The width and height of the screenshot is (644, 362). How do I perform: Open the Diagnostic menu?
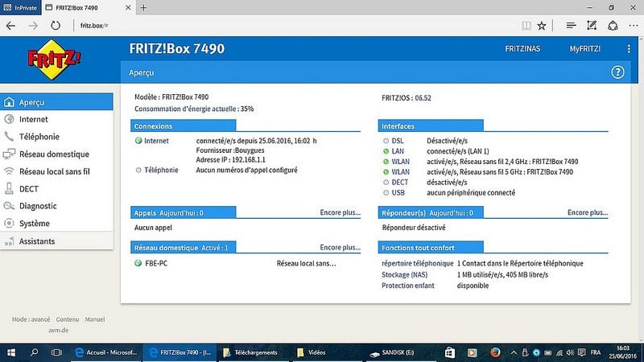(56, 206)
